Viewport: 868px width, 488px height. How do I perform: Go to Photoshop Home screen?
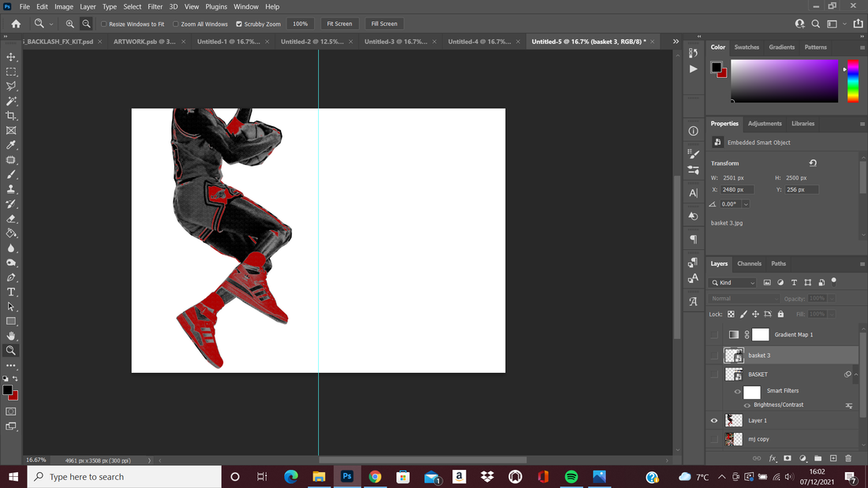tap(16, 24)
